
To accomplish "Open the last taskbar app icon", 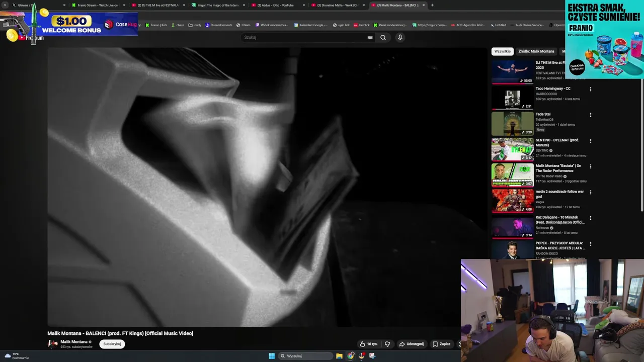I will point(372,356).
